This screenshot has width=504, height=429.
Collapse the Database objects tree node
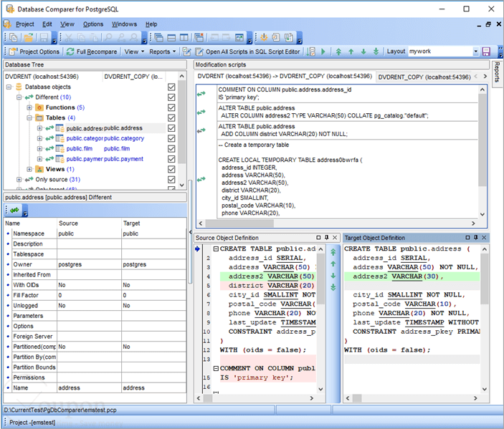(x=9, y=87)
